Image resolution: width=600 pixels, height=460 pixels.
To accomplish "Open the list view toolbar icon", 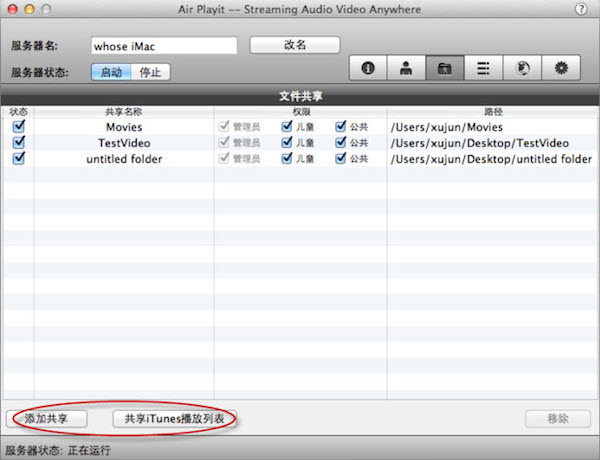I will point(483,68).
